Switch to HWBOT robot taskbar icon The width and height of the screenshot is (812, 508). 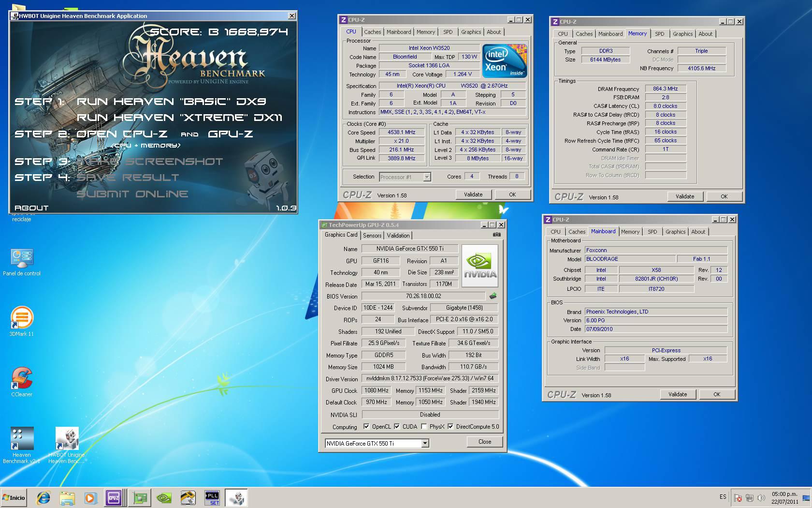[x=236, y=497]
